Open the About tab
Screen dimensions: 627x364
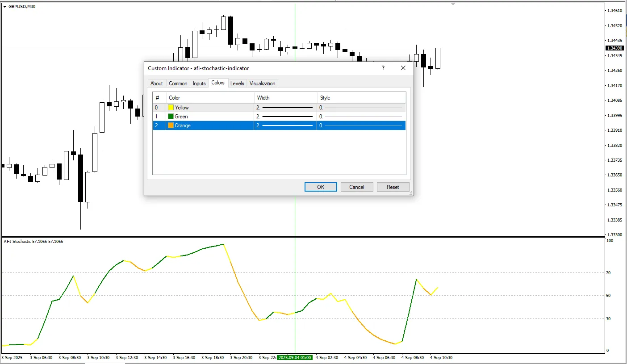coord(157,83)
